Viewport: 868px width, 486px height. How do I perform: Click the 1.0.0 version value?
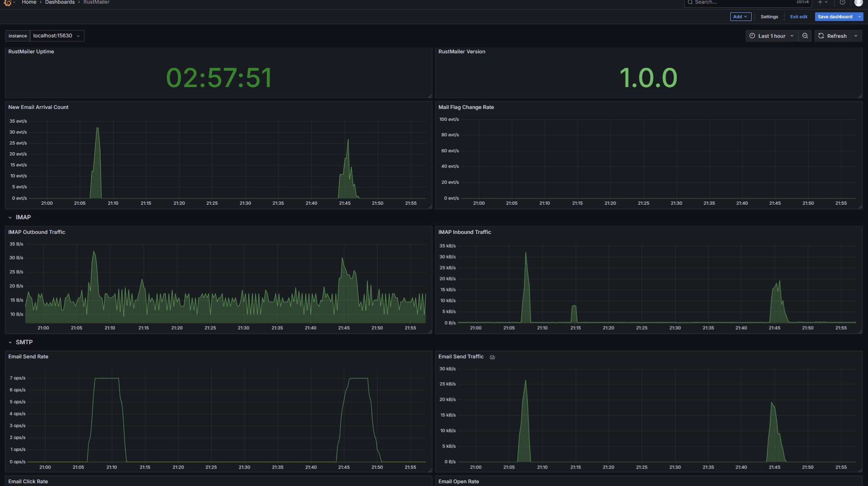click(649, 78)
